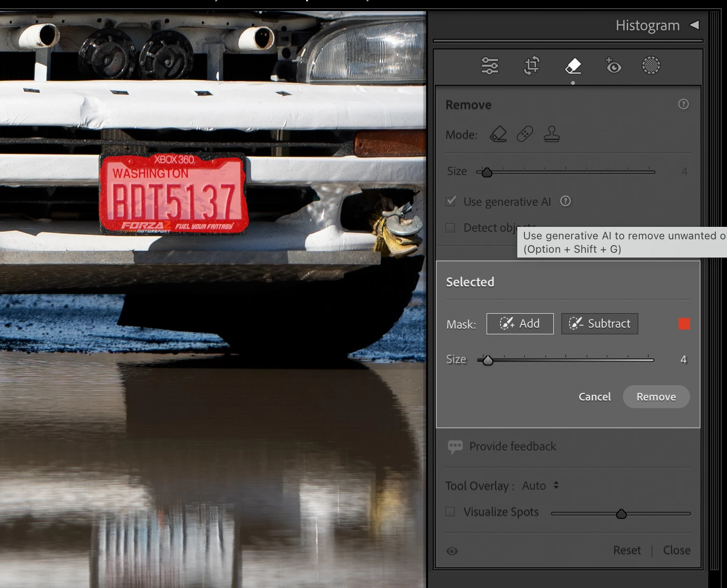This screenshot has width=727, height=588.
Task: Cancel the current removal selection
Action: tap(595, 397)
